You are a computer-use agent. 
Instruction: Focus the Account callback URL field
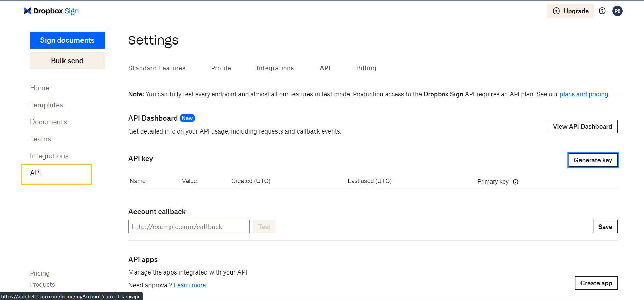pyautogui.click(x=189, y=227)
